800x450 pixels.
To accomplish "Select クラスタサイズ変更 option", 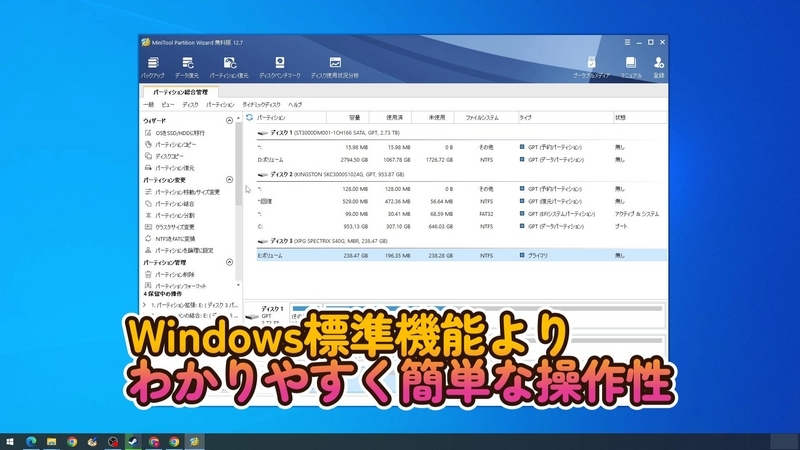I will pyautogui.click(x=169, y=227).
